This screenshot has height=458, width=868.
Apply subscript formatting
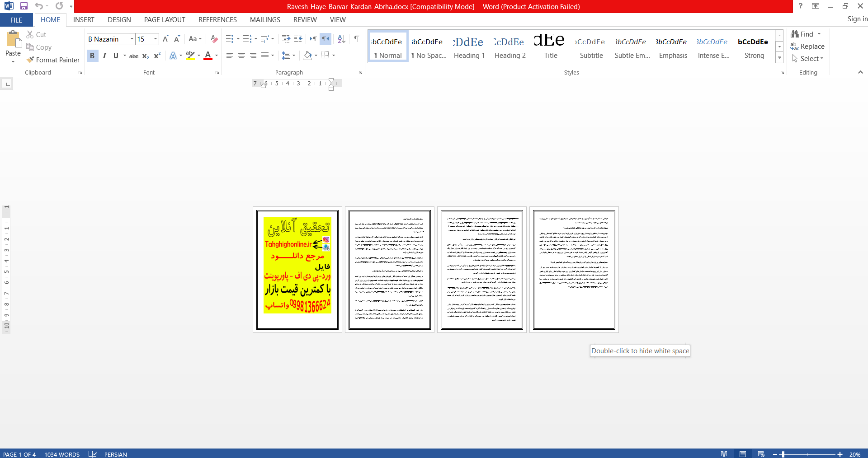pos(146,56)
